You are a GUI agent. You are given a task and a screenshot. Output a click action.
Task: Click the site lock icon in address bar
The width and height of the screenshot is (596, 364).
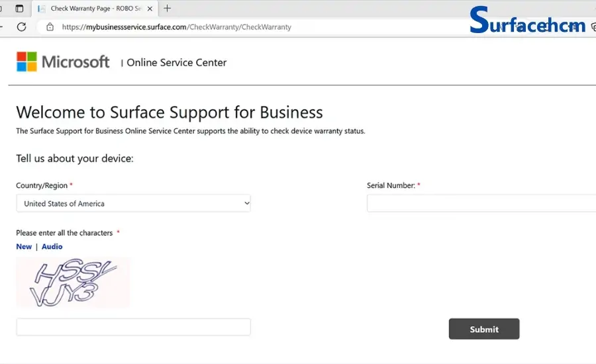(x=50, y=27)
